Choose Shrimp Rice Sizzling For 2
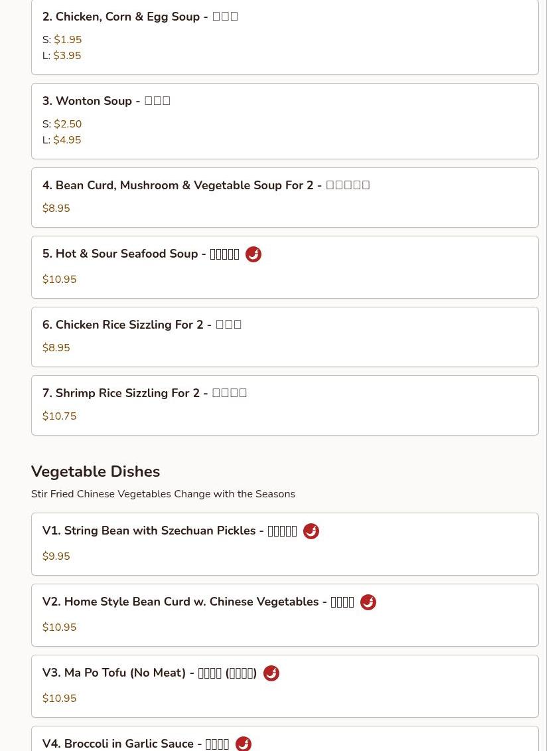560x751 pixels. pos(285,406)
